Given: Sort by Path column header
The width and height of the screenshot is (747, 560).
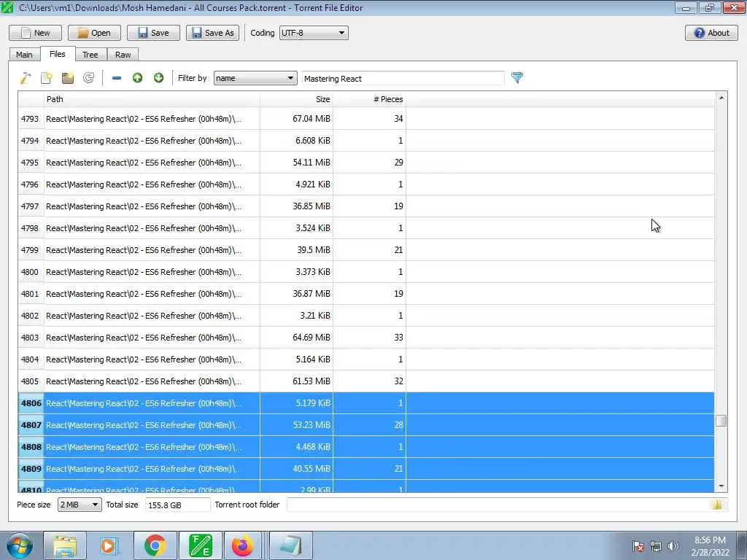Looking at the screenshot, I should (152, 99).
